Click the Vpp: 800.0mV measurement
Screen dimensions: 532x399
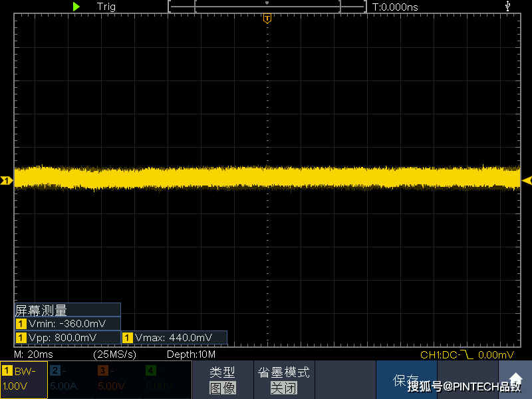point(68,338)
